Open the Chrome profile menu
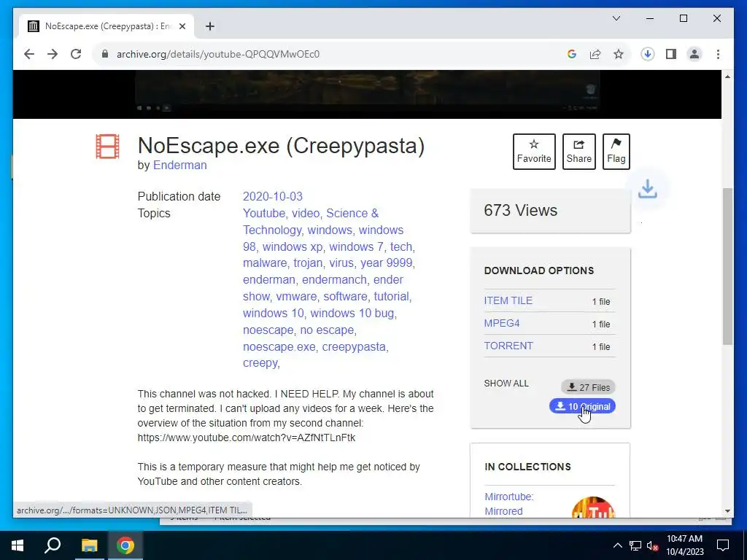This screenshot has width=747, height=560. click(x=694, y=54)
